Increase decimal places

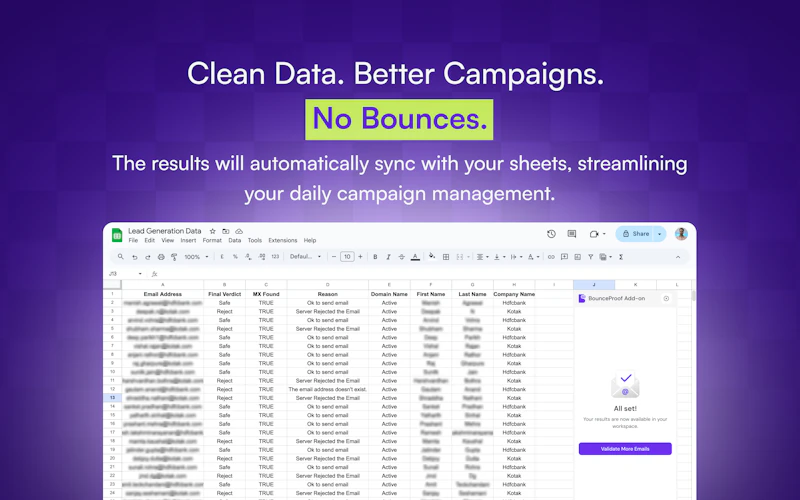262,257
